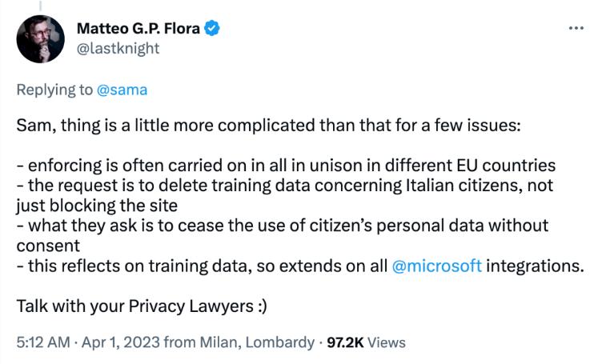Screen dimensions: 602x364
Task: Open Matteo G.P. Flora's profile picture
Action: (x=40, y=38)
